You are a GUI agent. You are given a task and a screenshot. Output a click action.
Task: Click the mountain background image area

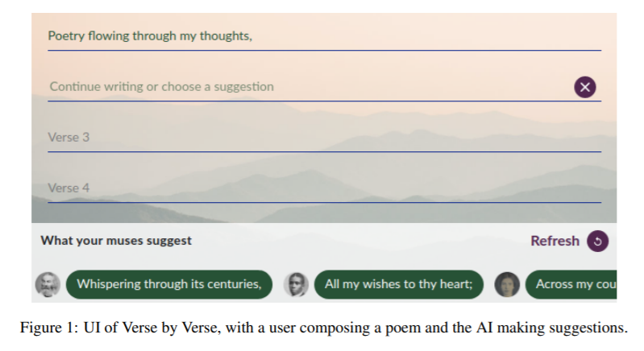click(324, 118)
